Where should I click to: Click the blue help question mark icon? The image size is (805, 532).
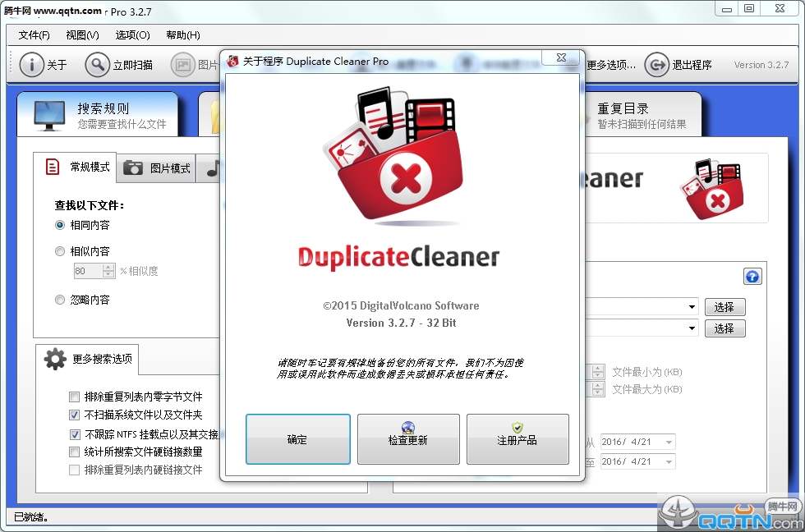tap(752, 277)
